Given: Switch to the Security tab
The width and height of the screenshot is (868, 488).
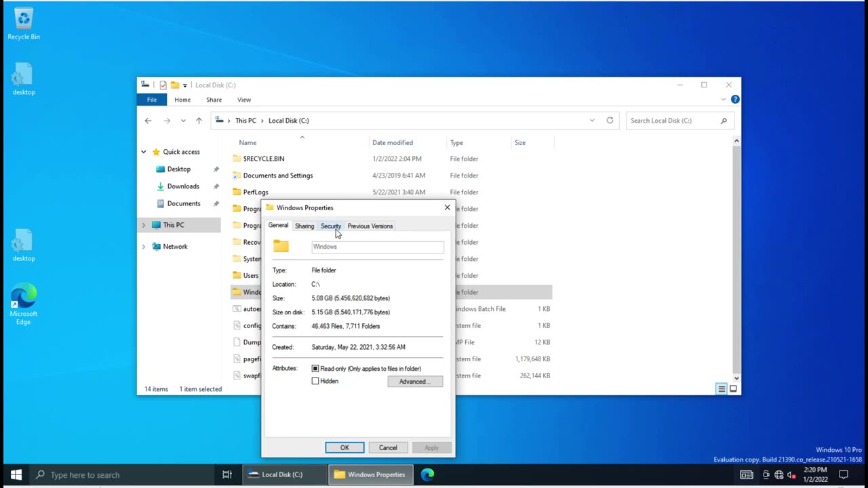Looking at the screenshot, I should click(x=330, y=226).
